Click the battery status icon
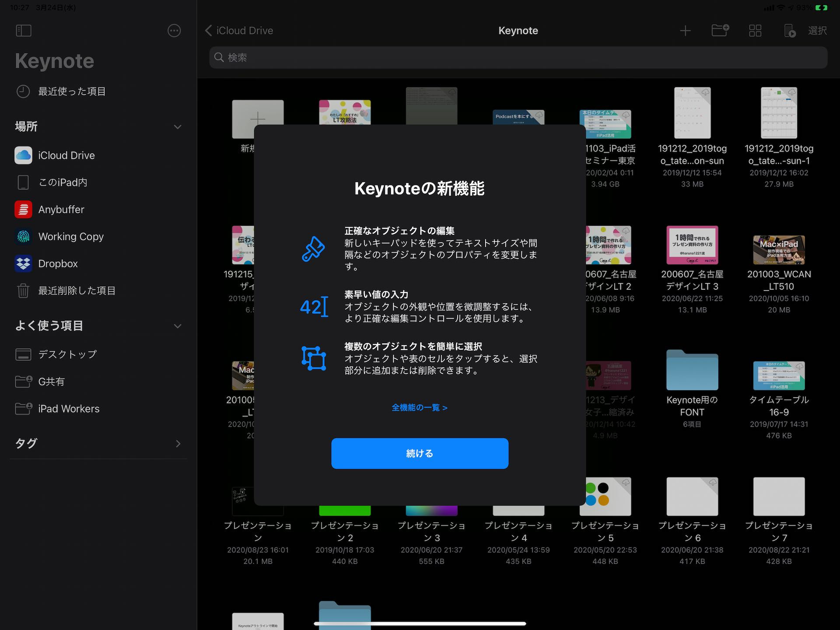 [821, 8]
